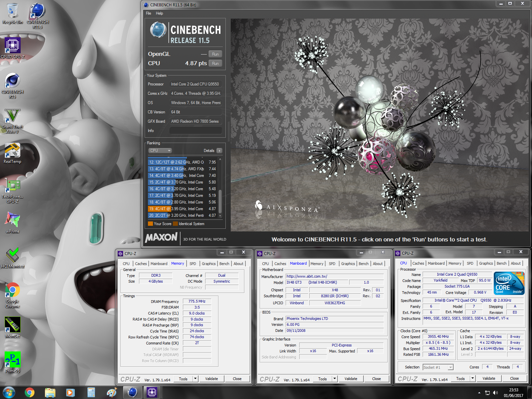
Task: Select the MemSet desktop icon
Action: 13,327
